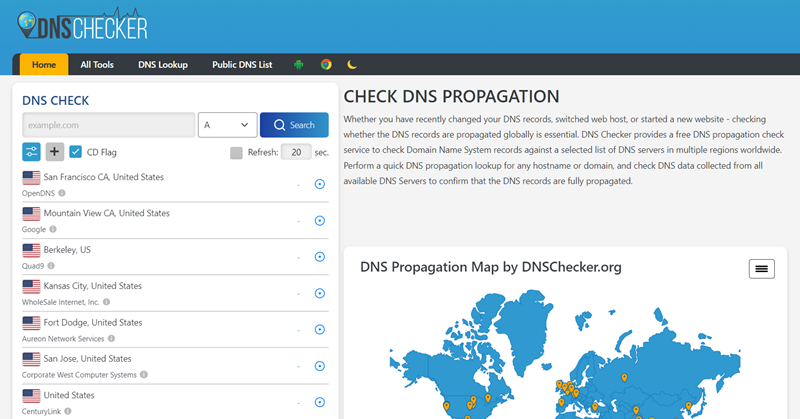Image resolution: width=800 pixels, height=419 pixels.
Task: Show Corporate West Computer Systems info icon
Action: click(x=144, y=375)
